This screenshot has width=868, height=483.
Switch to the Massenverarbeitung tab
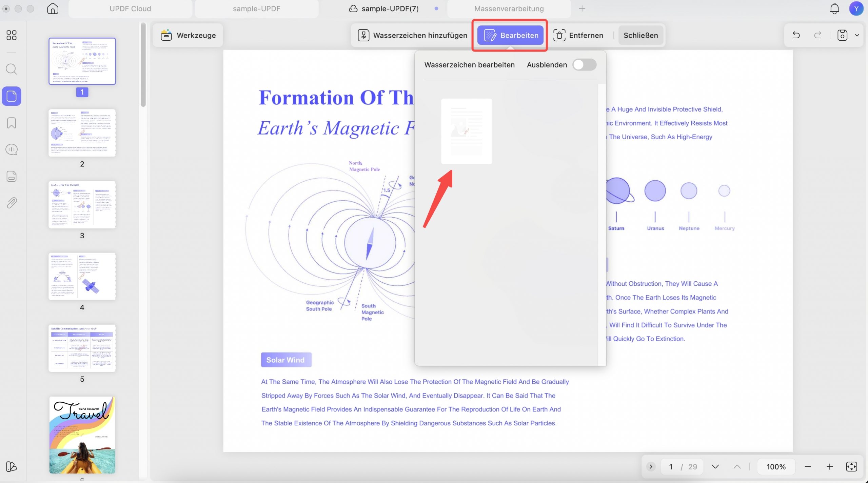(x=509, y=9)
